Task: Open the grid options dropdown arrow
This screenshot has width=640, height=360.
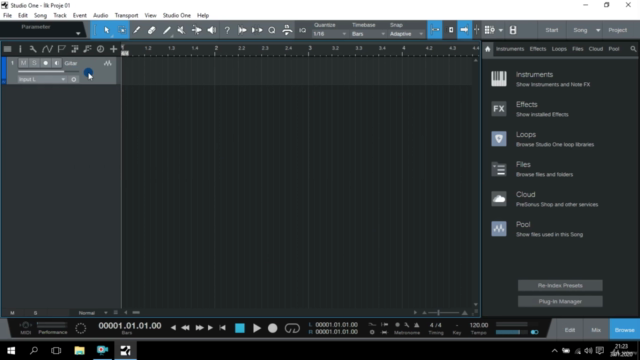Action: [x=500, y=30]
